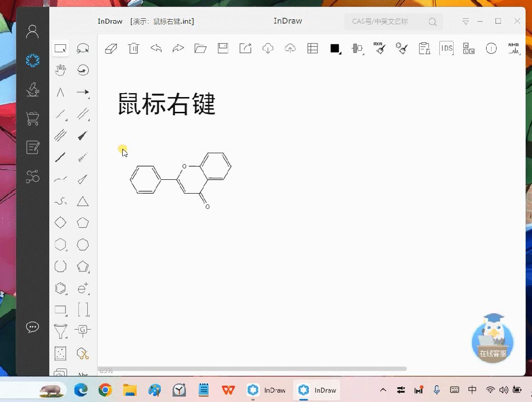Open the alignment options dropdown
The width and height of the screenshot is (532, 402).
tap(357, 48)
